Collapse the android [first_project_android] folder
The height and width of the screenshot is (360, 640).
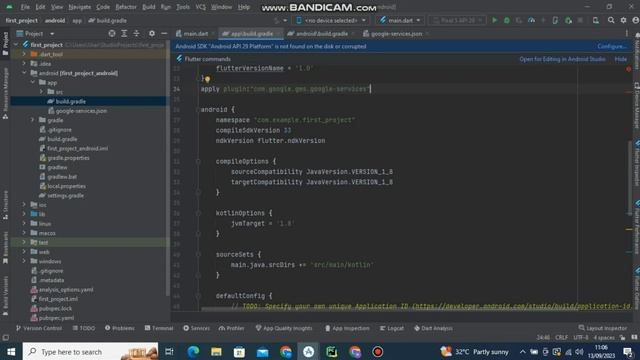tap(24, 73)
